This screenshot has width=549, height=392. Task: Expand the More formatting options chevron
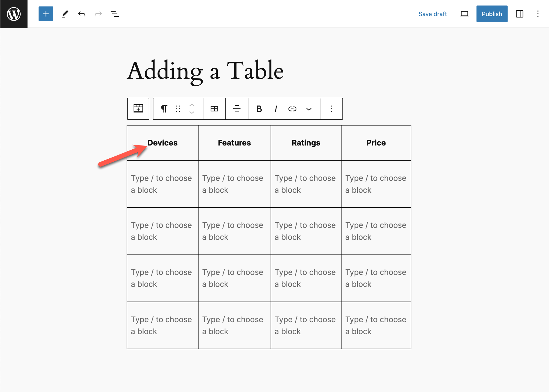309,109
